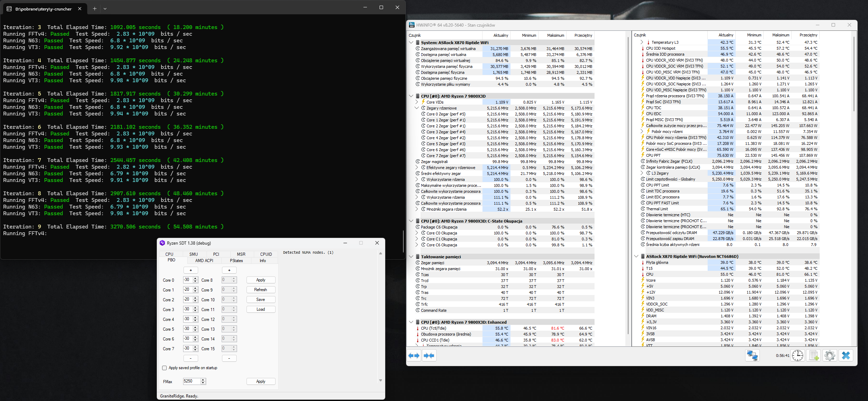Collapse the Zegary rdzeniowe tree node
The width and height of the screenshot is (868, 401).
coord(417,108)
